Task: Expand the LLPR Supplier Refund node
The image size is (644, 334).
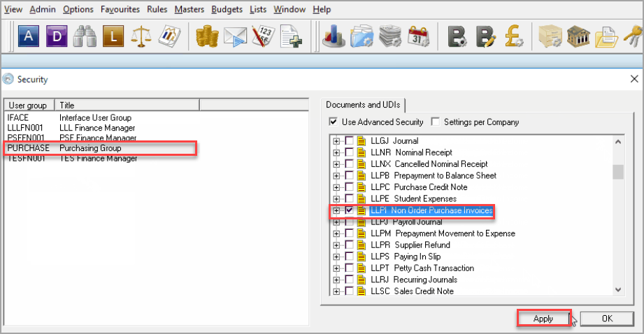Action: click(337, 245)
